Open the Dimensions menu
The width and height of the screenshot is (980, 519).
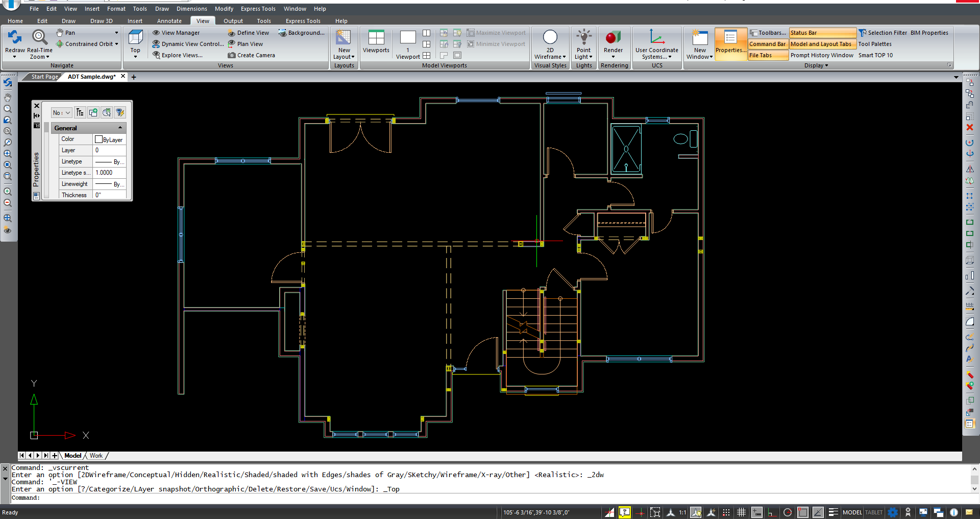191,9
